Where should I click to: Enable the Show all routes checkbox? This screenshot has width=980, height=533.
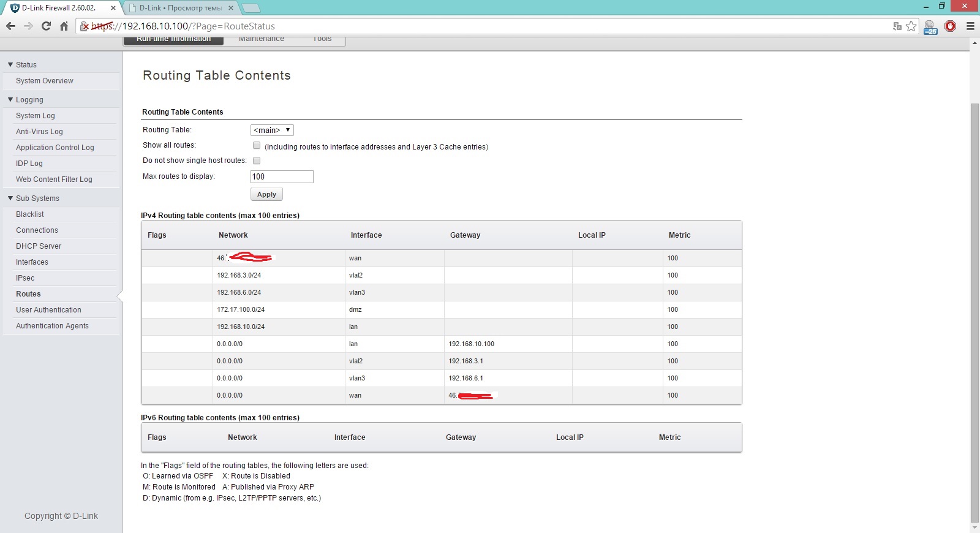[x=257, y=146]
